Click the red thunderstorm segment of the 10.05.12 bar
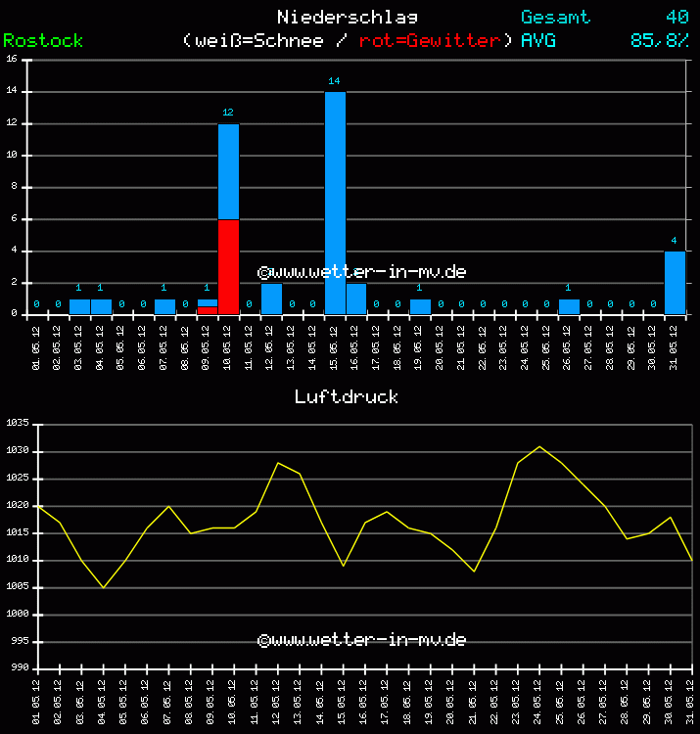The height and width of the screenshot is (734, 700). pyautogui.click(x=228, y=266)
